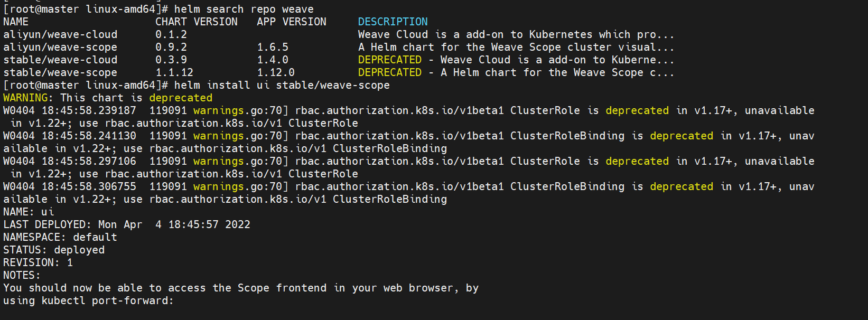Select the aliyun/weave-scope chart name
The image size is (868, 320).
click(60, 47)
